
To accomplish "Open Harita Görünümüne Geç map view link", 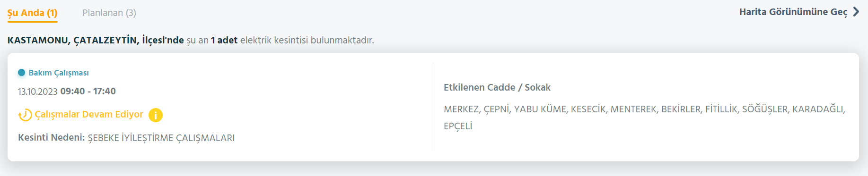I will (x=793, y=12).
